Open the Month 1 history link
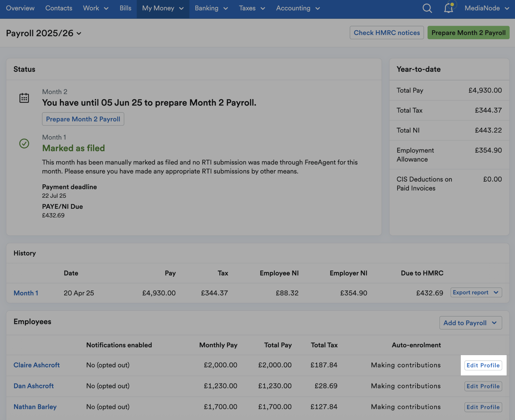The height and width of the screenshot is (420, 515). [26, 293]
